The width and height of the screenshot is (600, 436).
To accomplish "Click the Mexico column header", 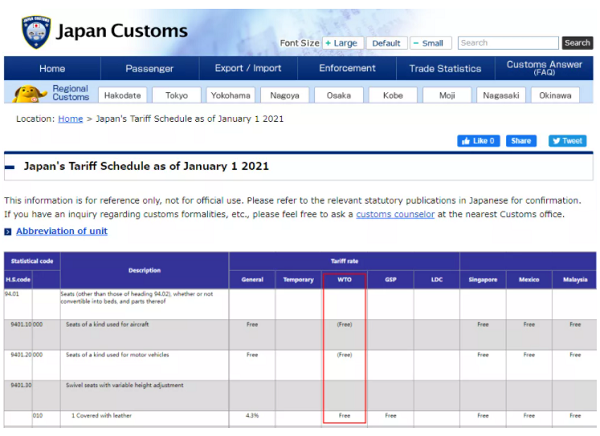I will tap(529, 280).
